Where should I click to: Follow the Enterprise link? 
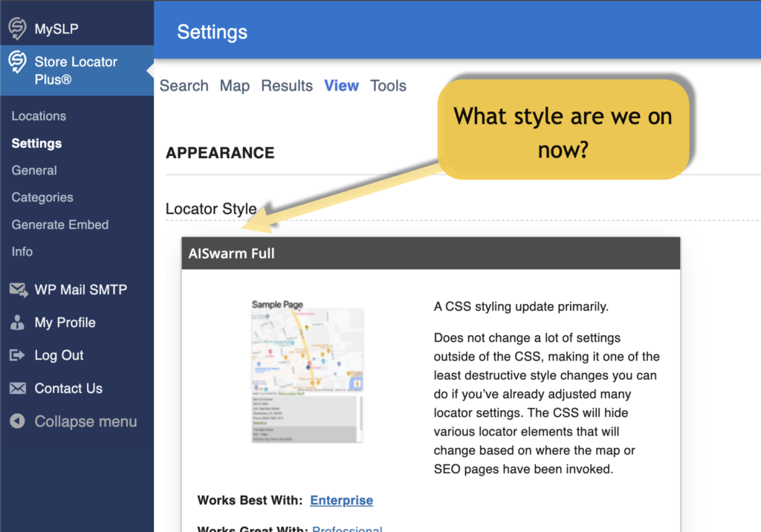tap(342, 501)
